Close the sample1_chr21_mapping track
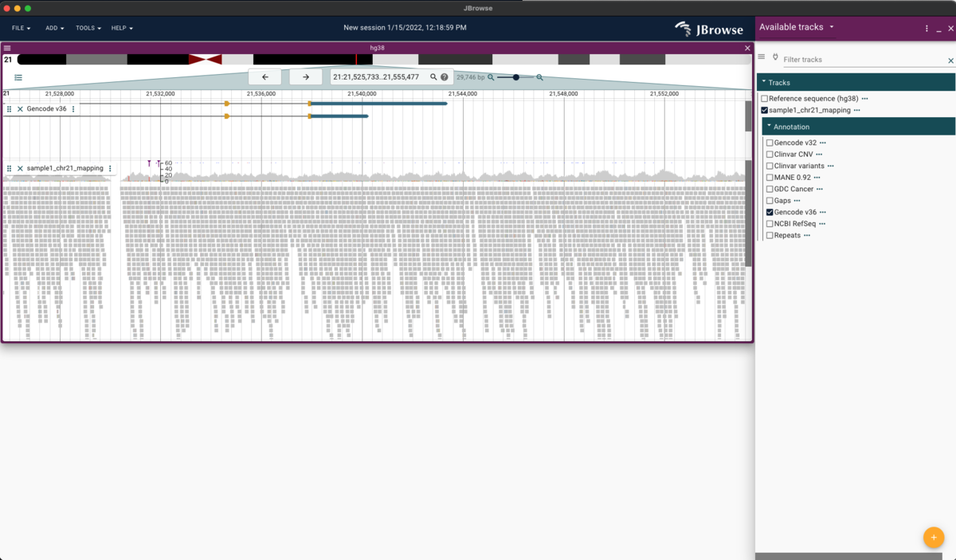 pyautogui.click(x=20, y=169)
